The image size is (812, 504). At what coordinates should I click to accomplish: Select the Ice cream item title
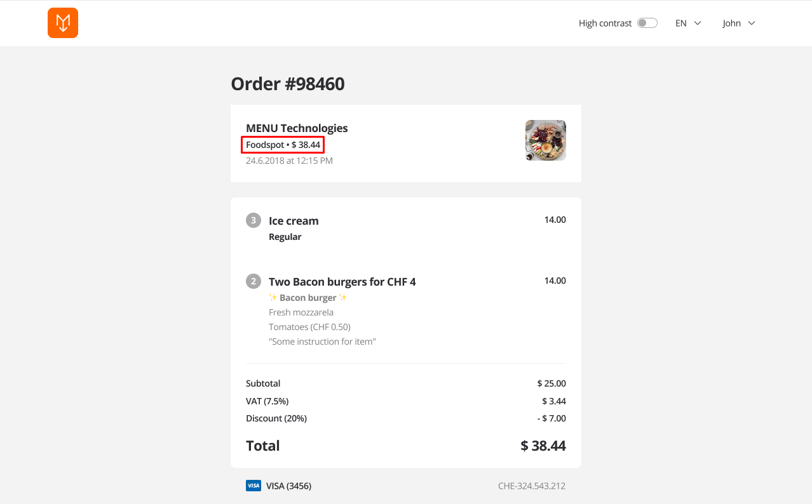tap(294, 221)
